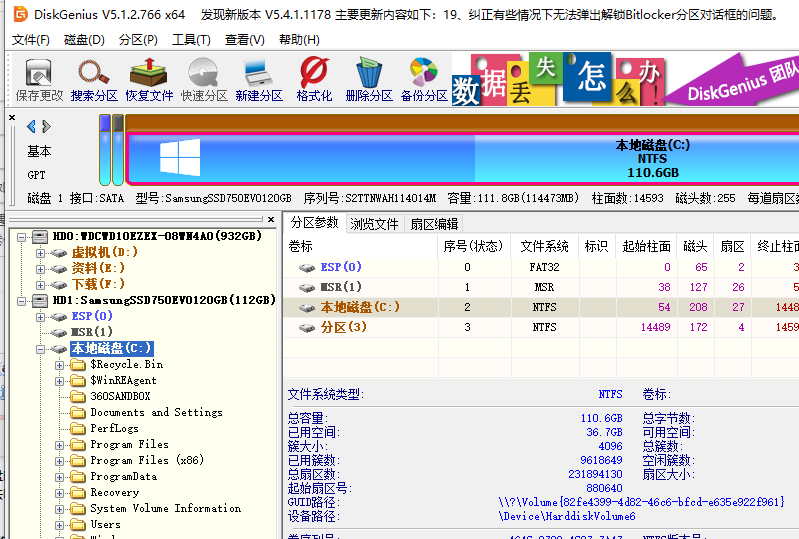The width and height of the screenshot is (799, 539).
Task: Go to next disk with right arrow
Action: 46,126
